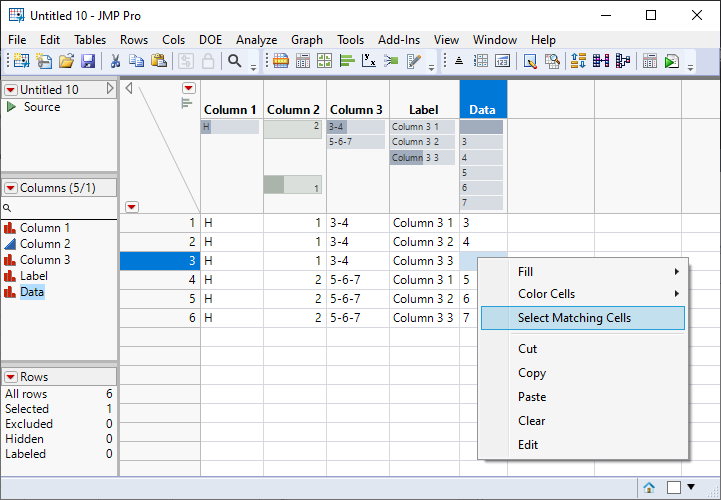Click disclosure triangle right of Untitled 10

point(110,88)
